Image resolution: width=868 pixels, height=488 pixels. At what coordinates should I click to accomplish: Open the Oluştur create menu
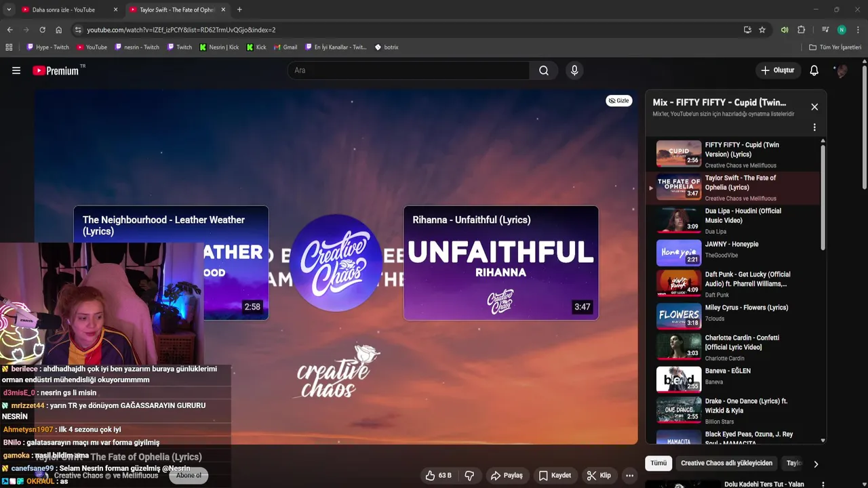777,70
